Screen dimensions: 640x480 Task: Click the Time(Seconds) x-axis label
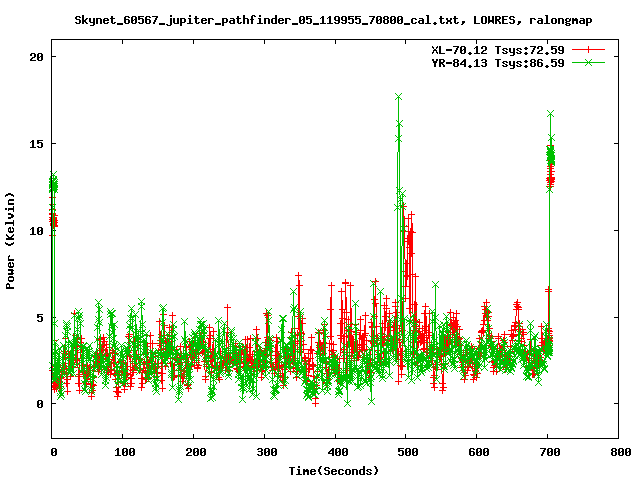(x=334, y=471)
